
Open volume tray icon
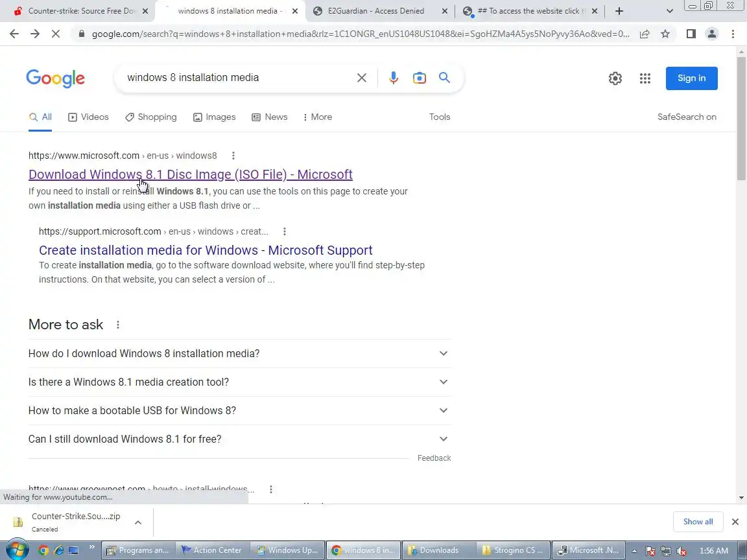click(x=682, y=551)
